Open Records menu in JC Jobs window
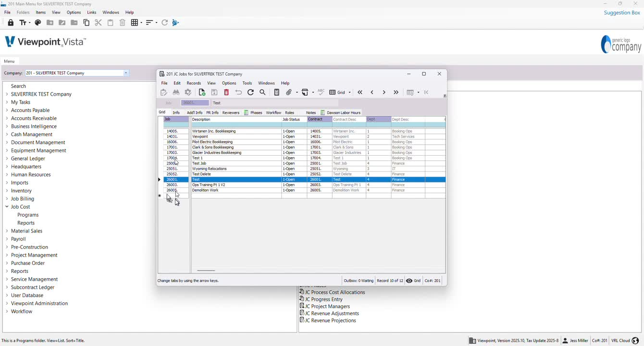This screenshot has height=346, width=644. (x=194, y=83)
